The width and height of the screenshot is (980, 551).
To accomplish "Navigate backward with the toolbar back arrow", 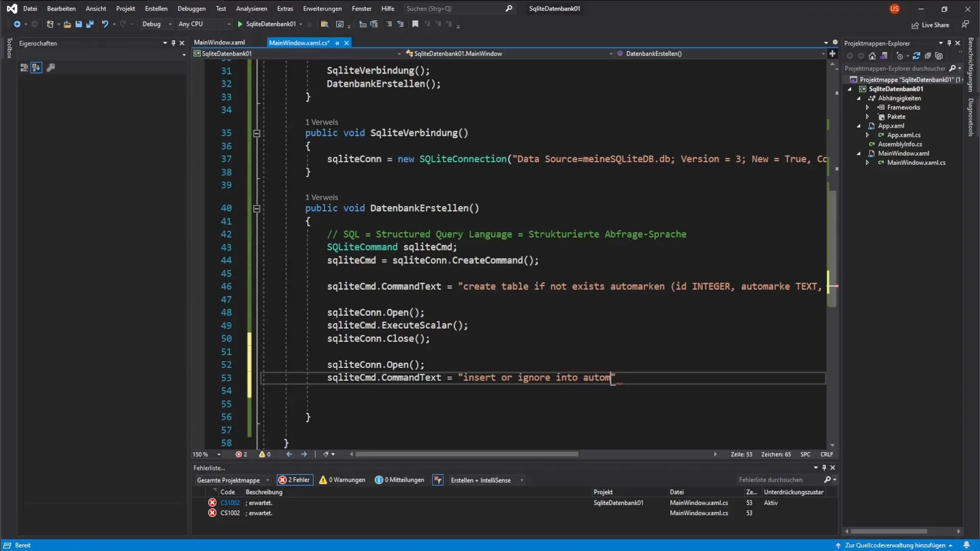I will 17,24.
